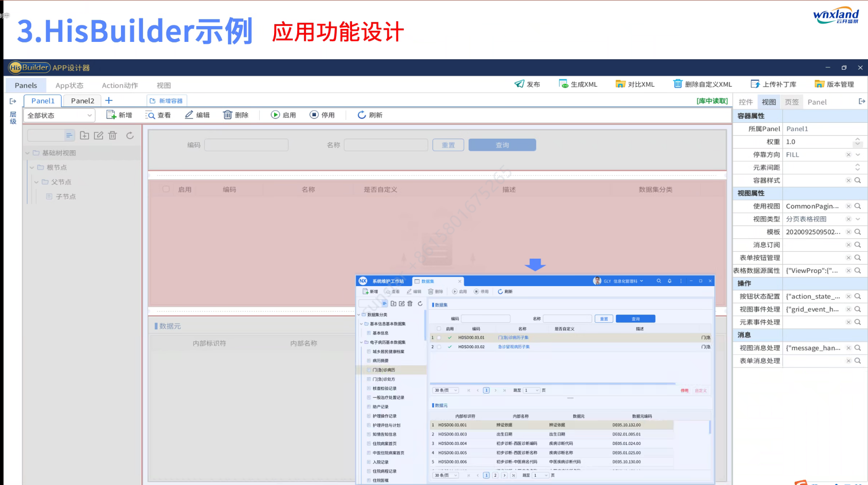Click 查询 button in the designer form
868x485 pixels.
502,145
